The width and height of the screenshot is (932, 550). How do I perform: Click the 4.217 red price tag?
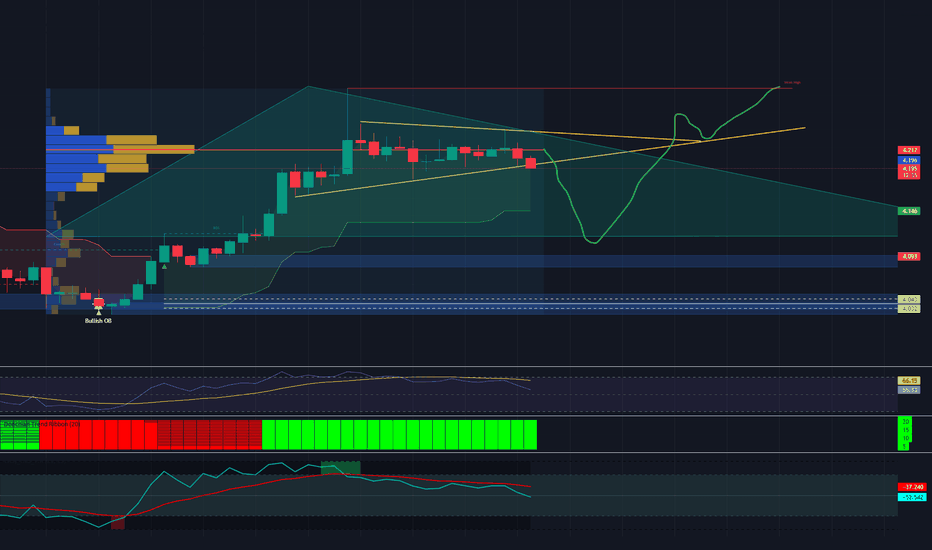click(908, 150)
